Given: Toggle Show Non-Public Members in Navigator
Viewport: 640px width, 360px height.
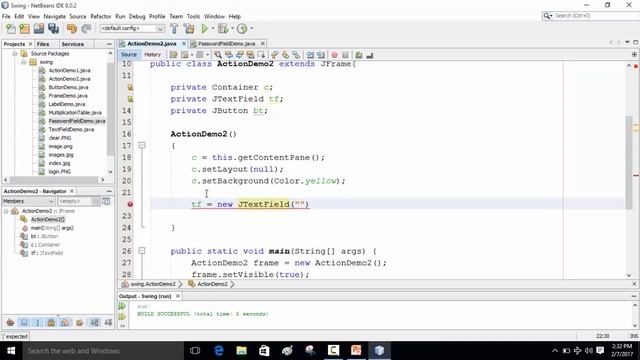Looking at the screenshot, I should (51, 323).
